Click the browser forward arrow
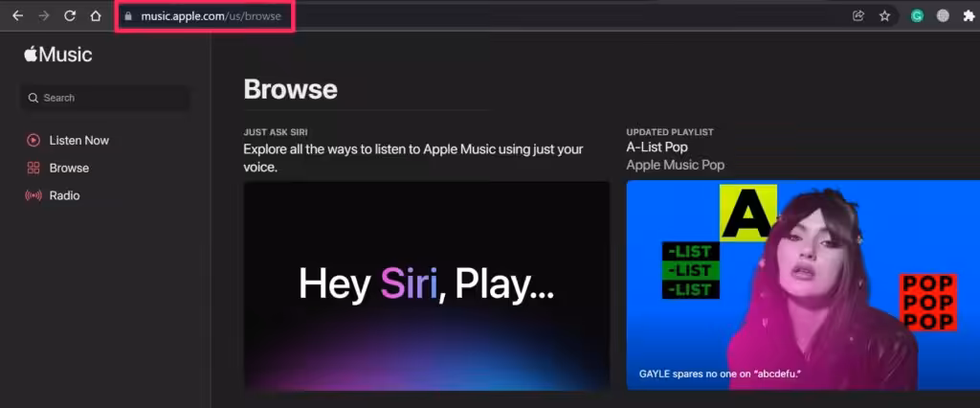 coord(44,16)
